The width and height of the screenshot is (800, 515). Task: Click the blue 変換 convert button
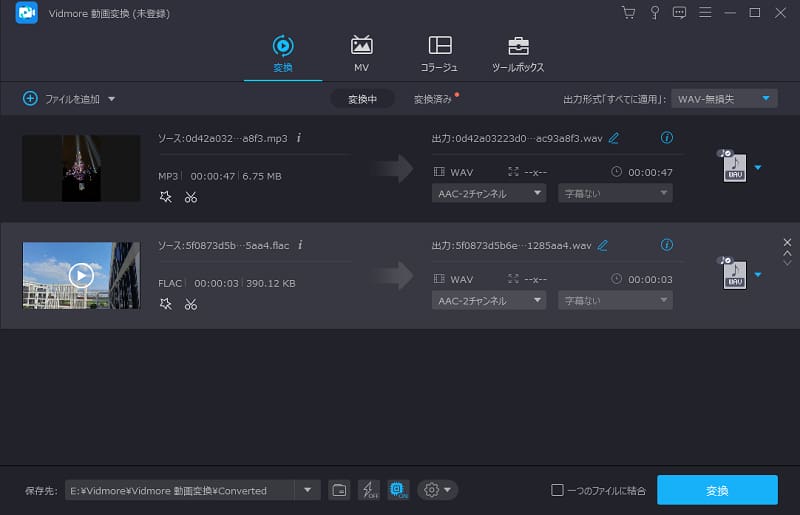coord(717,490)
